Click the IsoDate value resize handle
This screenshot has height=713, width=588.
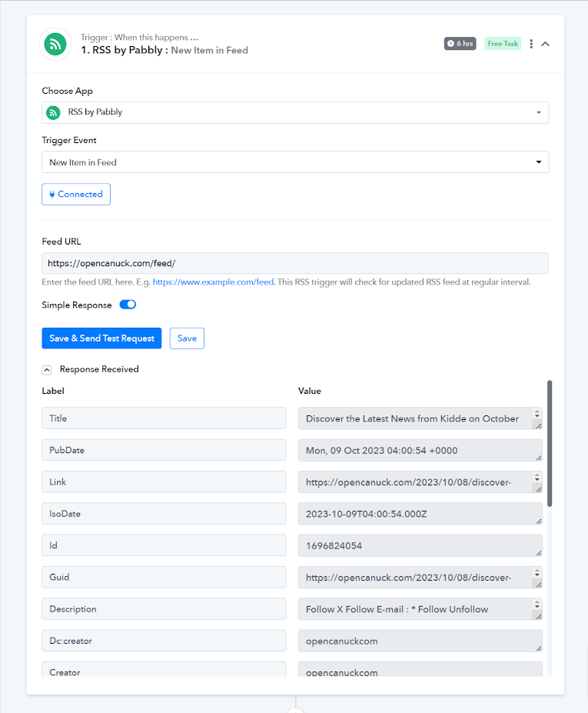coord(539,521)
